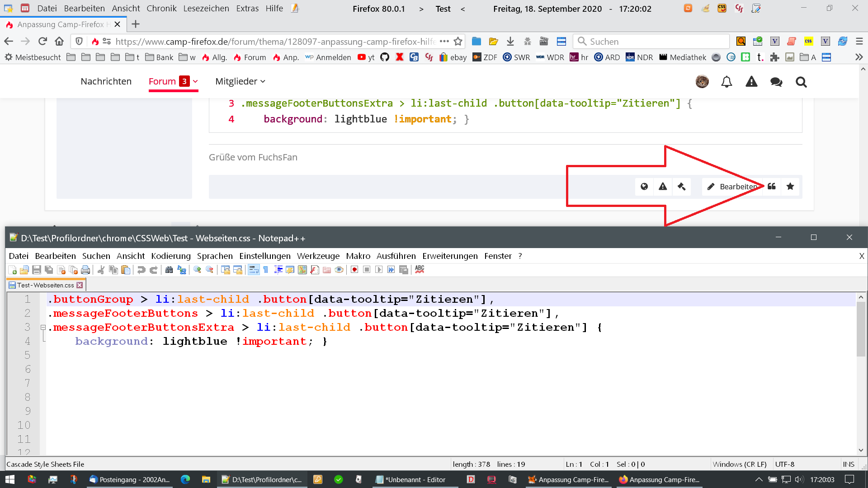The image size is (868, 488).
Task: Expand the Forum dropdown chevron
Action: click(195, 81)
